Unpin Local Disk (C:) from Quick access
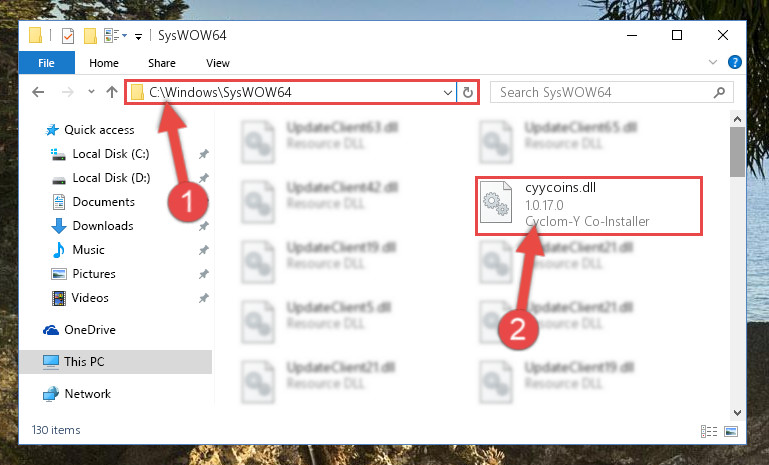The image size is (769, 465). click(204, 154)
